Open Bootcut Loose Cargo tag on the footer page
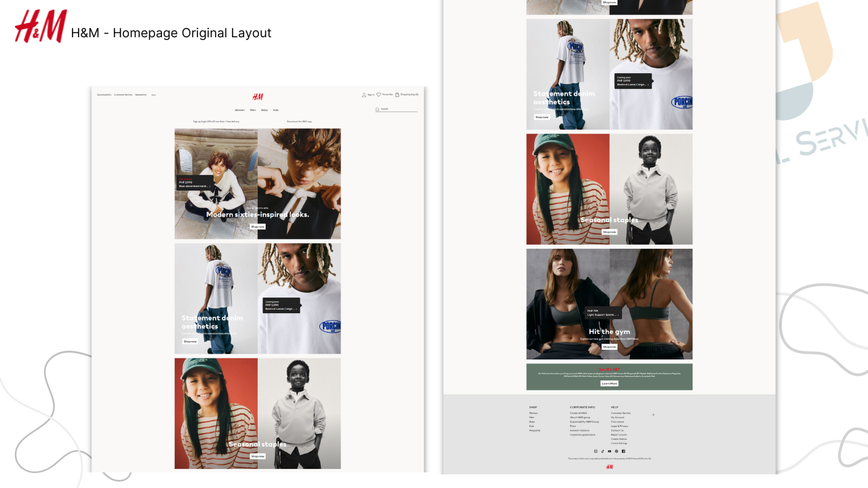This screenshot has width=868, height=488. [633, 81]
